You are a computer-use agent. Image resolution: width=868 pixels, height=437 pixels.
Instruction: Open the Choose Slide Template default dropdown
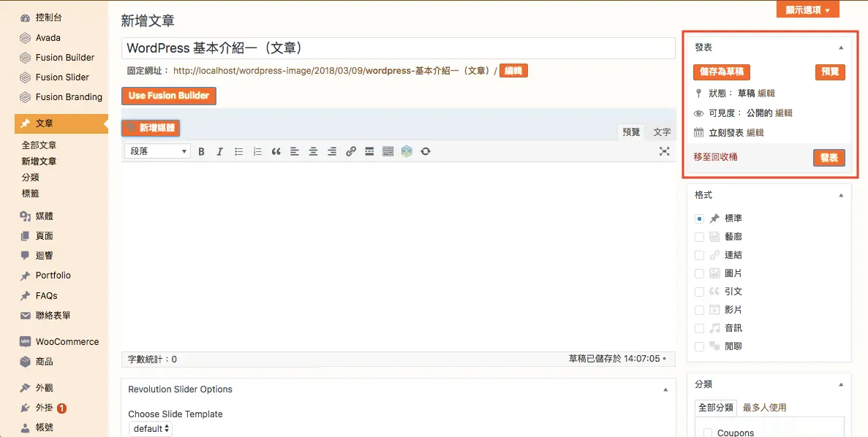151,429
